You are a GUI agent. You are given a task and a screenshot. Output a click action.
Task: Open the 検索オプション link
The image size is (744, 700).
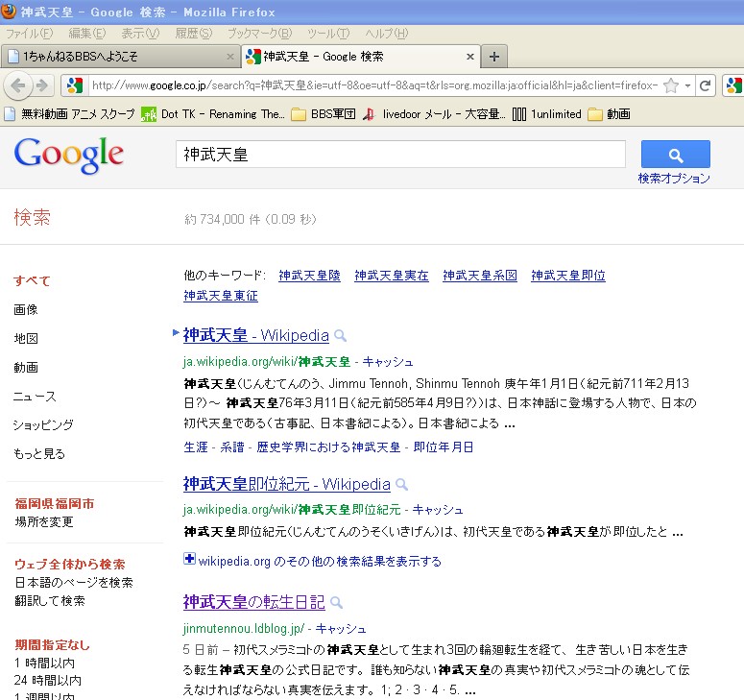(674, 179)
